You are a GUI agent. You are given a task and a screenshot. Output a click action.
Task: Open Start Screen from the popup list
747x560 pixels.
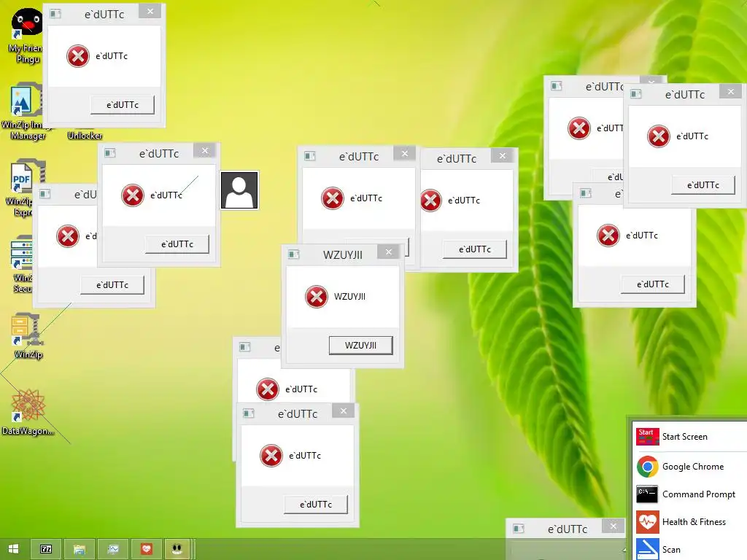tap(690, 437)
